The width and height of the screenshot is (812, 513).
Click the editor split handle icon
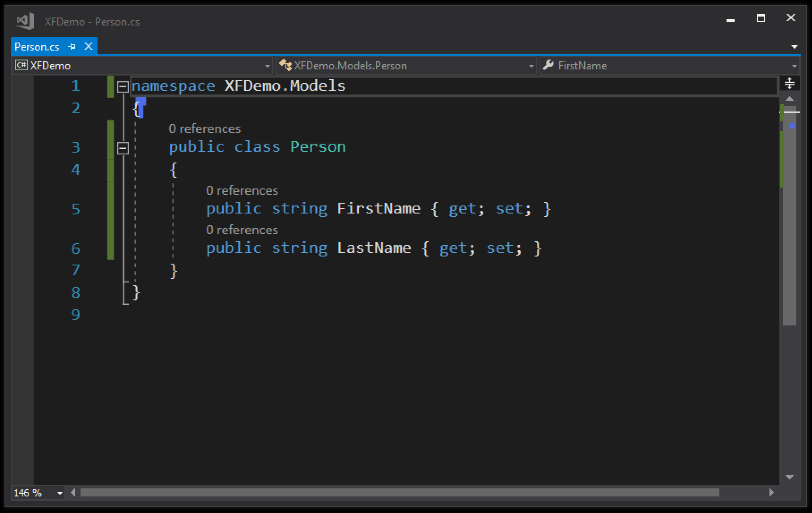pyautogui.click(x=790, y=83)
